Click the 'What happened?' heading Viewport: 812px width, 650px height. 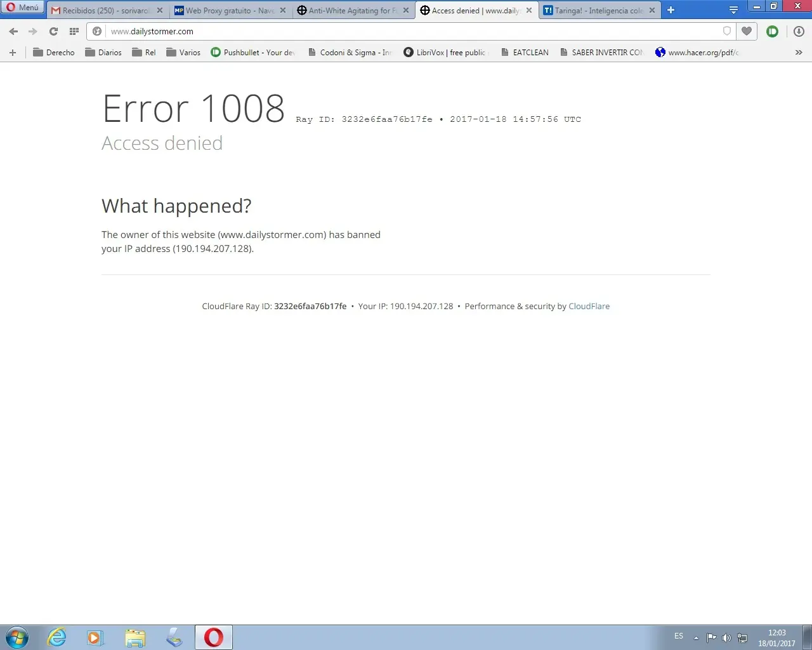click(x=176, y=206)
